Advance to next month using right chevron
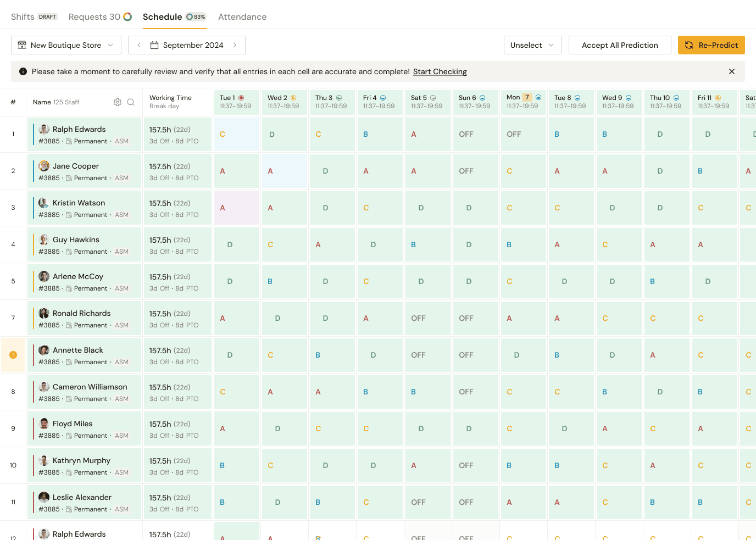Image resolution: width=756 pixels, height=540 pixels. click(235, 45)
